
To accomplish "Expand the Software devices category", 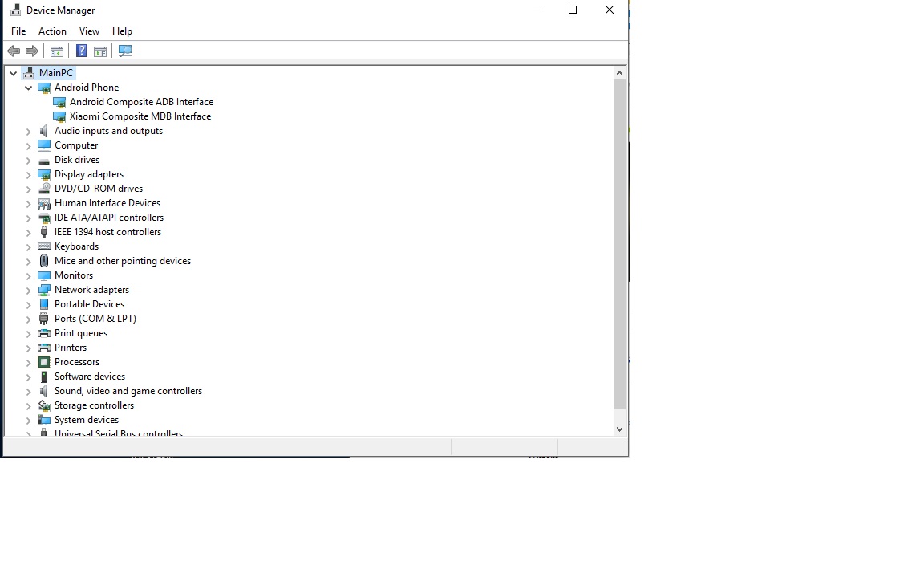I will pos(28,377).
